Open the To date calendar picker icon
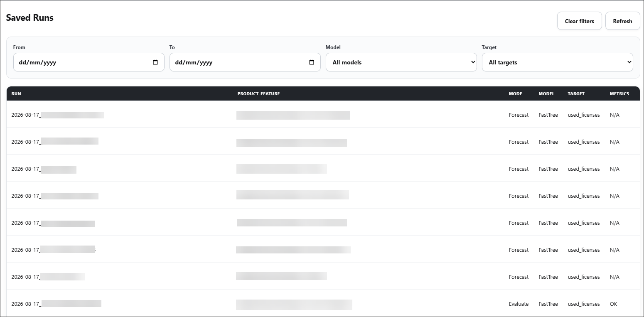The image size is (644, 317). (312, 62)
